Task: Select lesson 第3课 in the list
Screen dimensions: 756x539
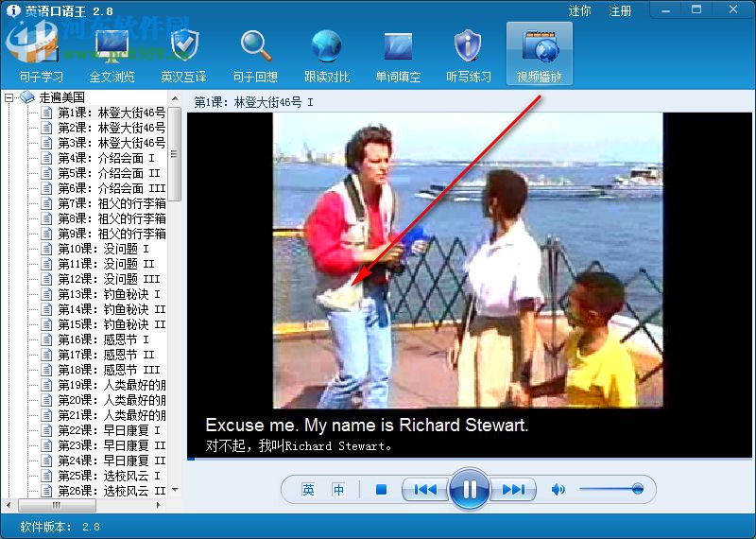Action: (112, 143)
